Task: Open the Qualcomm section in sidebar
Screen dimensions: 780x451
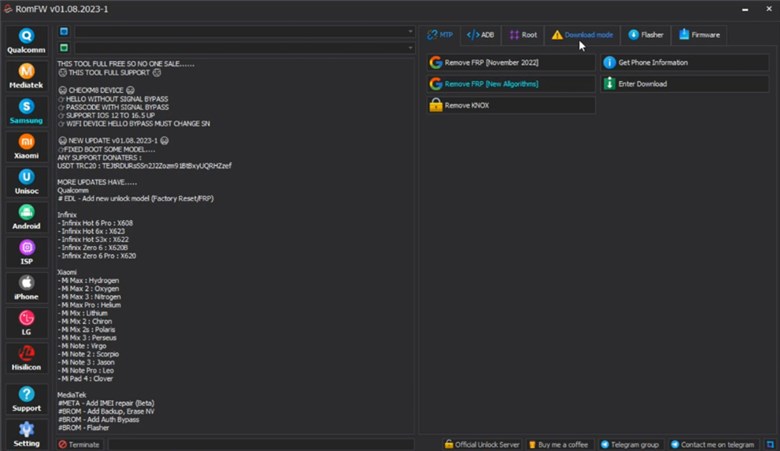Action: pos(26,40)
